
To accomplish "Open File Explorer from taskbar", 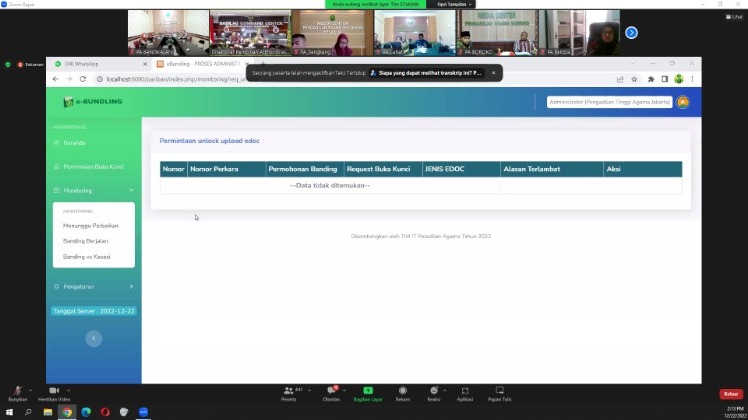I will [48, 412].
